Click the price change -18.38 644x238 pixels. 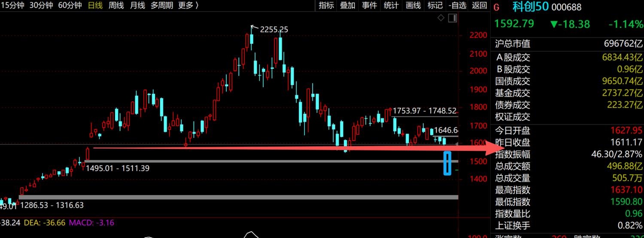click(570, 24)
